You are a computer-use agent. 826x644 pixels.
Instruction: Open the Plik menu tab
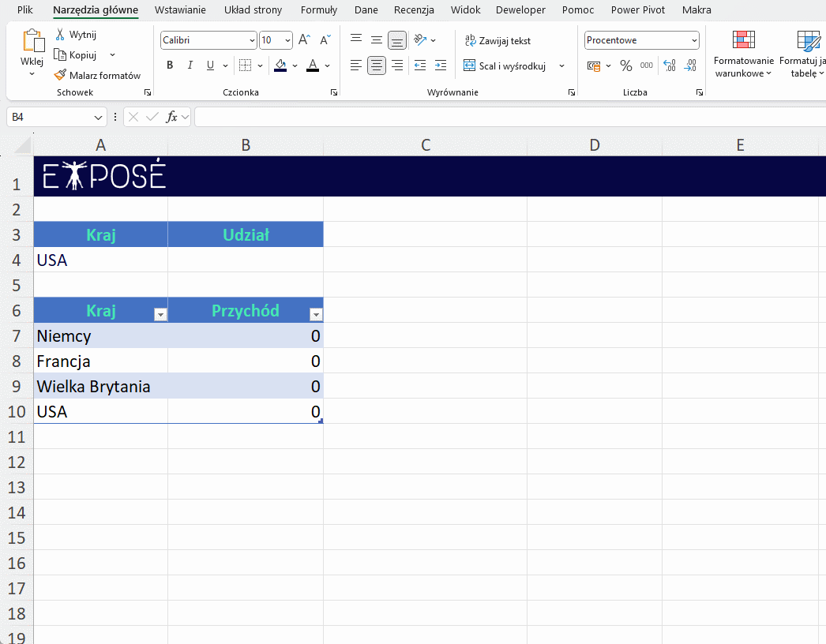(24, 9)
